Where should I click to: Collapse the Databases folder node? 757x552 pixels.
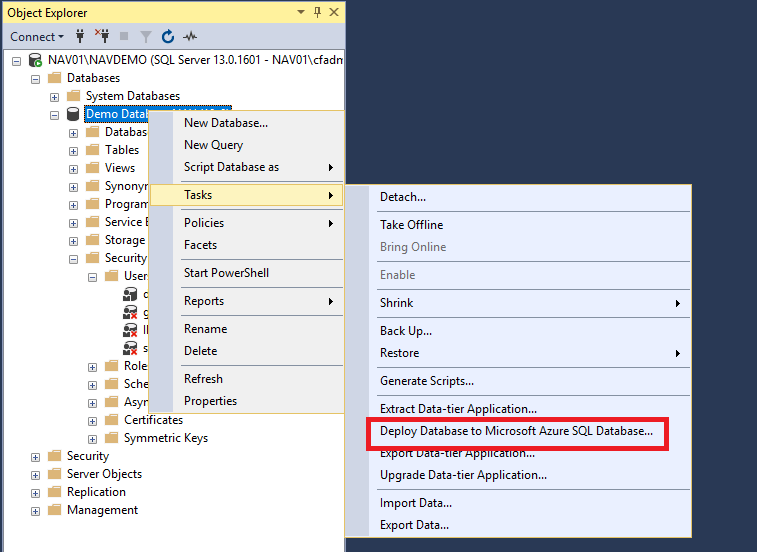[36, 78]
